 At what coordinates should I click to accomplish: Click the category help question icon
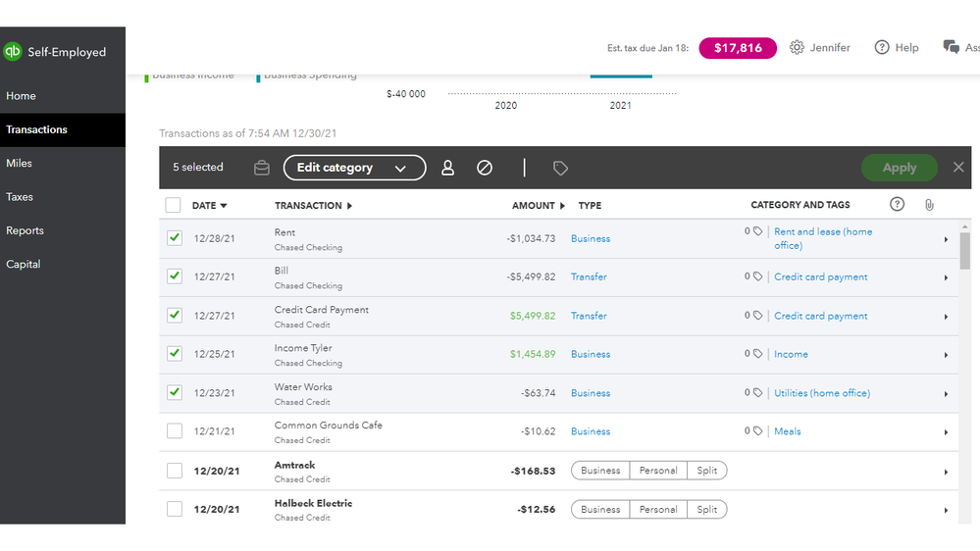click(x=897, y=205)
